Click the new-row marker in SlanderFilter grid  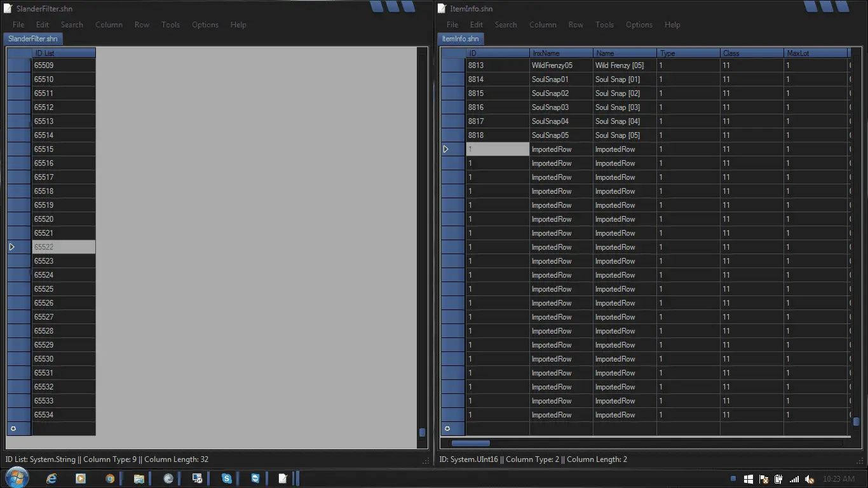coord(13,428)
